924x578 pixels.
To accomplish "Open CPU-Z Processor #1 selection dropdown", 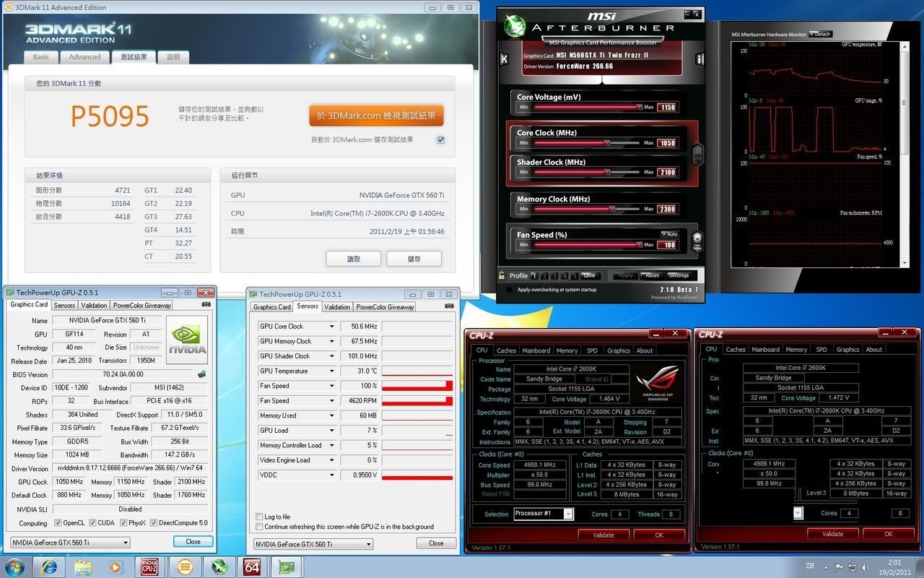I will [x=568, y=514].
